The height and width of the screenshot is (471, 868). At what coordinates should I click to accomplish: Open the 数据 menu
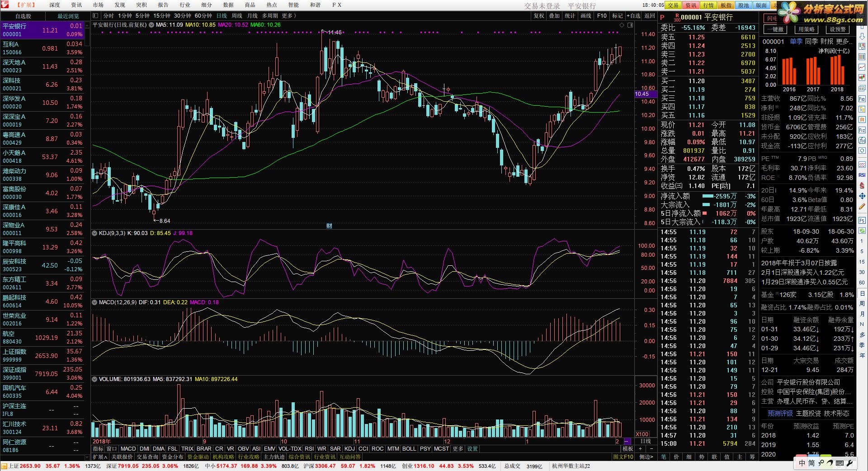(x=228, y=5)
